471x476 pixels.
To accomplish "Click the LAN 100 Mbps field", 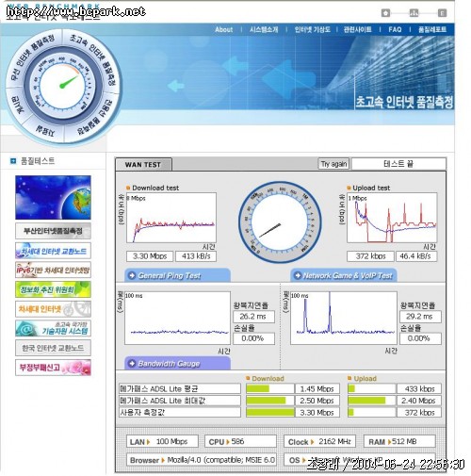I will point(162,441).
